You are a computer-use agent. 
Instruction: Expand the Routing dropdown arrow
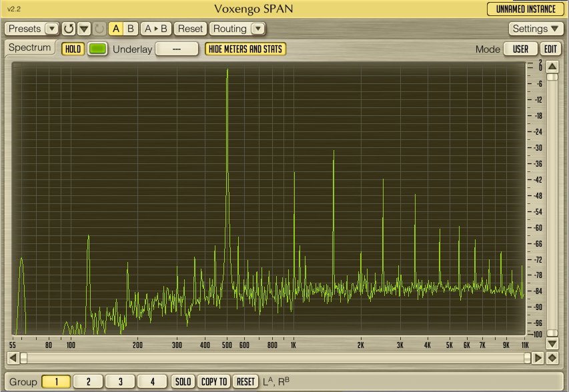point(257,29)
